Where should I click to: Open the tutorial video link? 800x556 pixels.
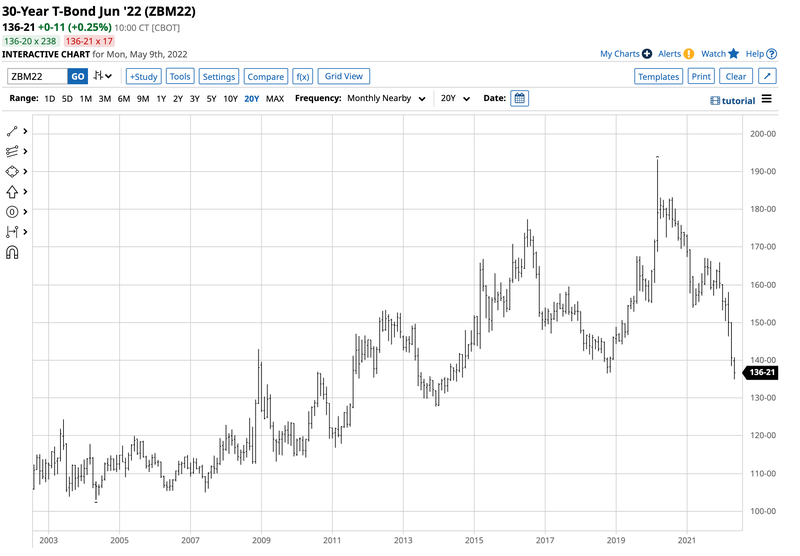click(x=733, y=101)
